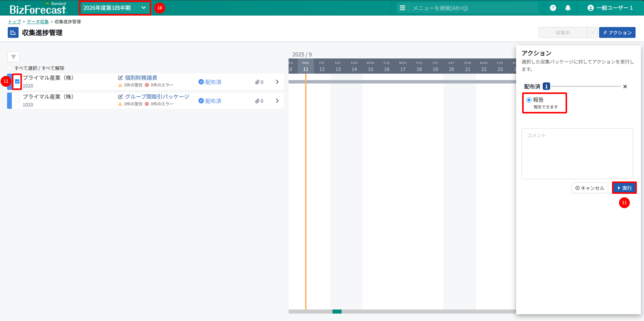Click edit icon beside 個別財務諸表
The image size is (644, 321).
[120, 78]
